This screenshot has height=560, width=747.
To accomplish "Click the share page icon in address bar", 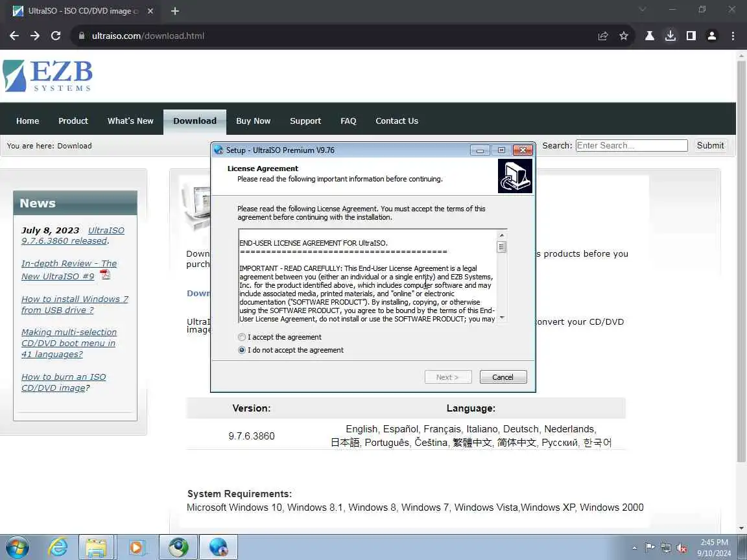I will tap(603, 36).
